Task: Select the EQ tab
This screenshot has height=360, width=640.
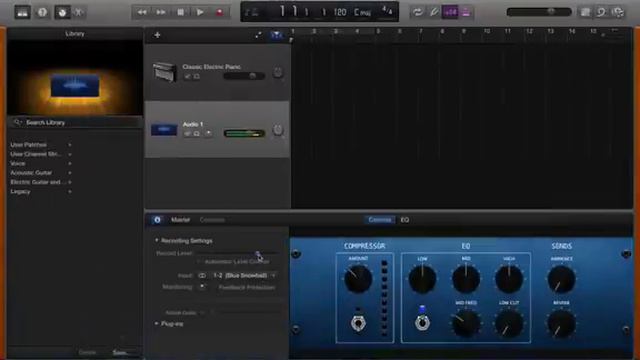Action: pyautogui.click(x=404, y=220)
